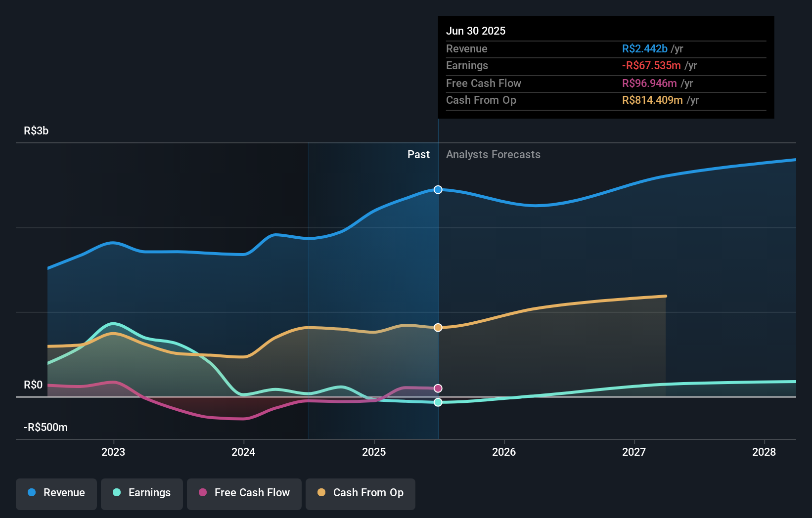This screenshot has width=812, height=518.
Task: Click the blue Revenue legend dot
Action: point(31,493)
